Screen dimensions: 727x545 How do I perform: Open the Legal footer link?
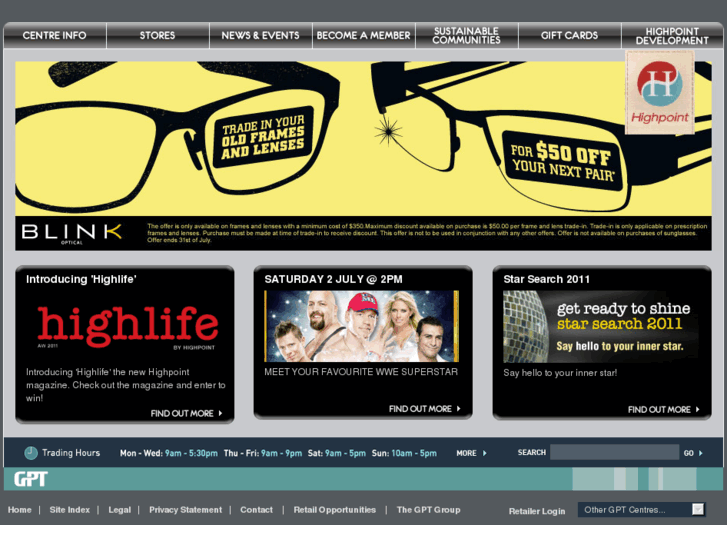(120, 510)
